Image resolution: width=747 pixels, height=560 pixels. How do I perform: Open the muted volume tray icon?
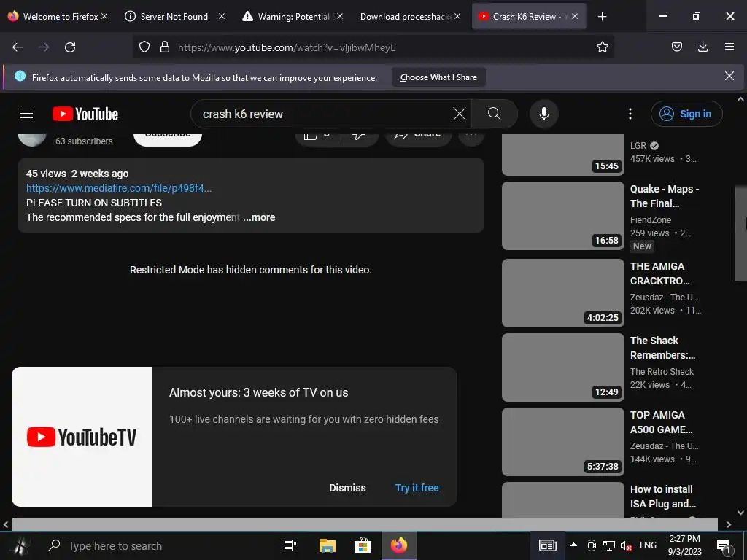coord(626,545)
